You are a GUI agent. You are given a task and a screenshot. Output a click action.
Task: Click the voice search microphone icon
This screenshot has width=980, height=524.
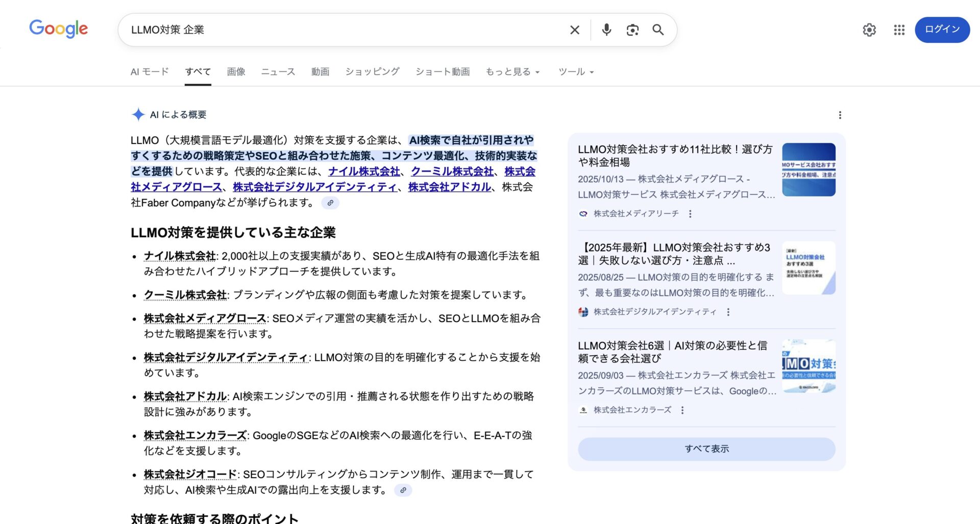[606, 30]
